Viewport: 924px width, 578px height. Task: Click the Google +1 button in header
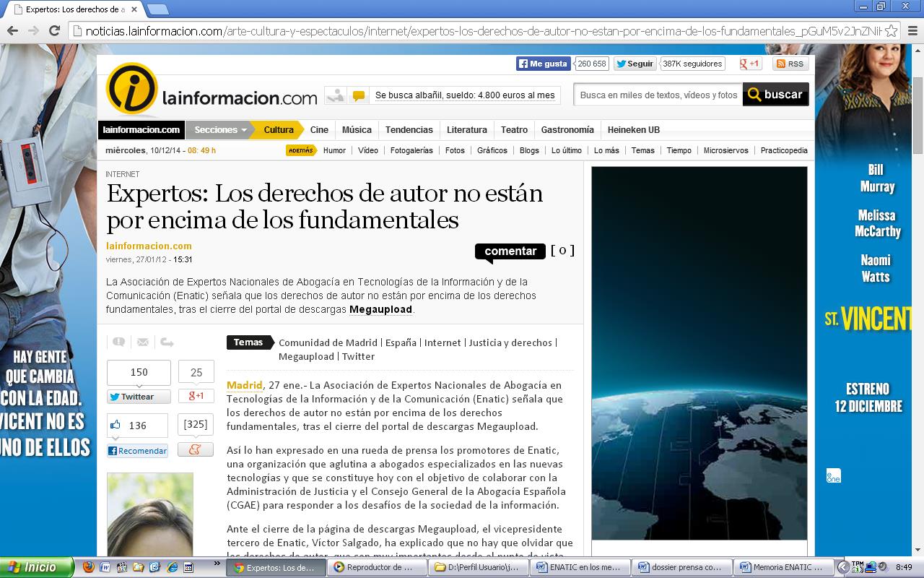[x=749, y=64]
